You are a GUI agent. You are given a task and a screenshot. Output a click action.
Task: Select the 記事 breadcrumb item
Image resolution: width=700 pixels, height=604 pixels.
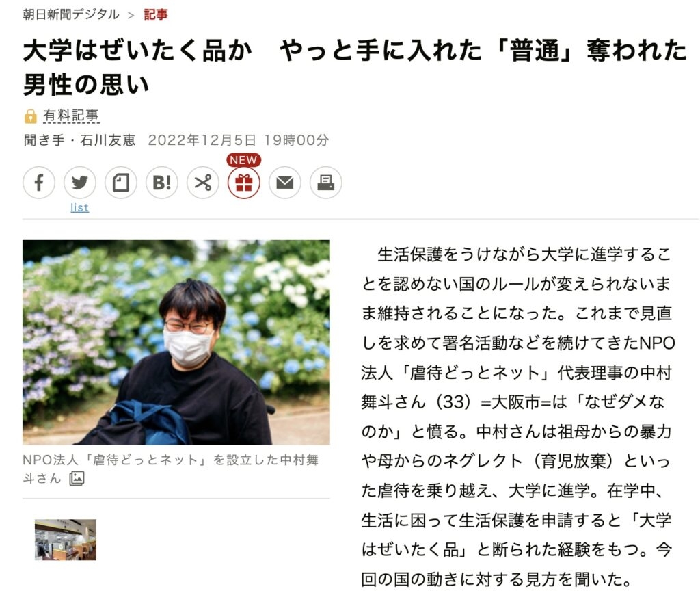pyautogui.click(x=156, y=14)
